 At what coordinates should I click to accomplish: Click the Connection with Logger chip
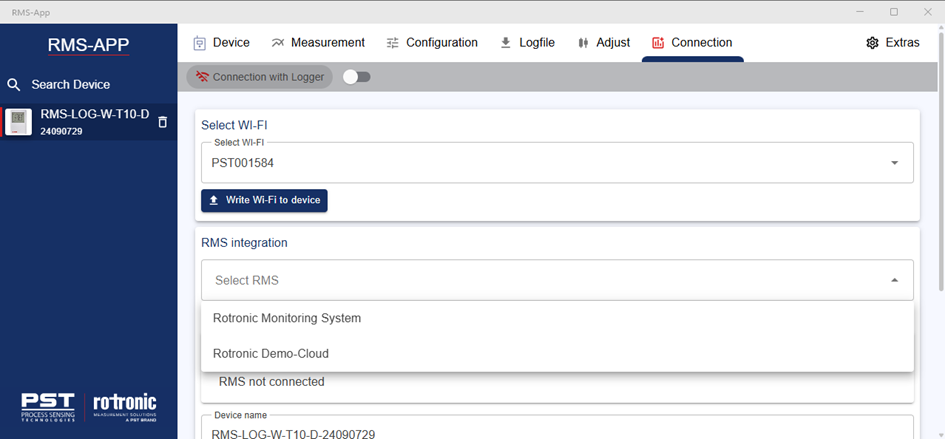coord(260,77)
